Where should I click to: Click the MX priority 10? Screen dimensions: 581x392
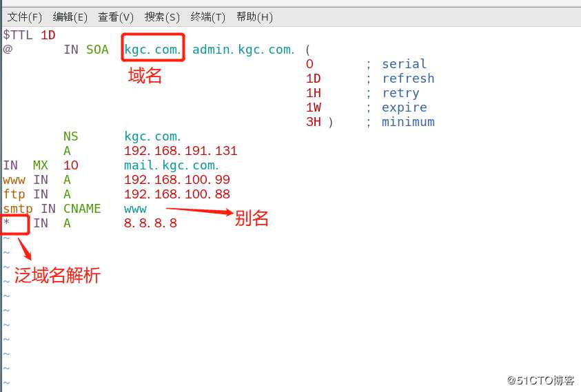[x=71, y=165]
